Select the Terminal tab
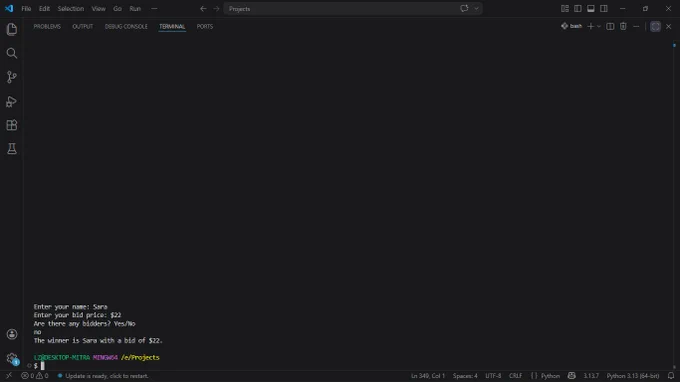The width and height of the screenshot is (680, 382). click(x=172, y=26)
